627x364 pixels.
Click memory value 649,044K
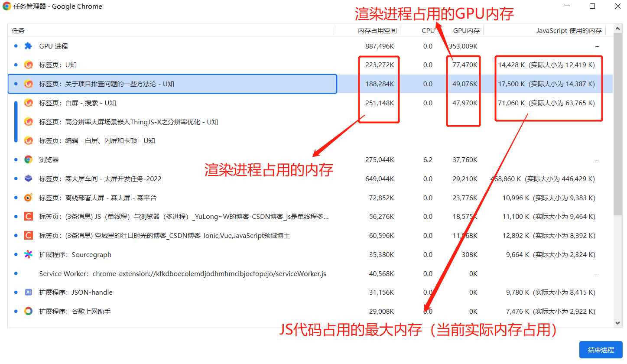coord(380,179)
